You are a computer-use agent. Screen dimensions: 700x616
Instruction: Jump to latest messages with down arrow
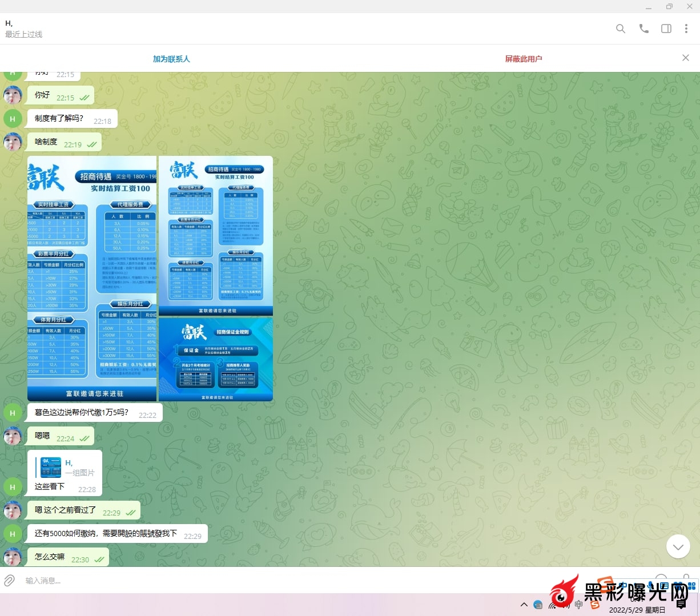pyautogui.click(x=678, y=547)
